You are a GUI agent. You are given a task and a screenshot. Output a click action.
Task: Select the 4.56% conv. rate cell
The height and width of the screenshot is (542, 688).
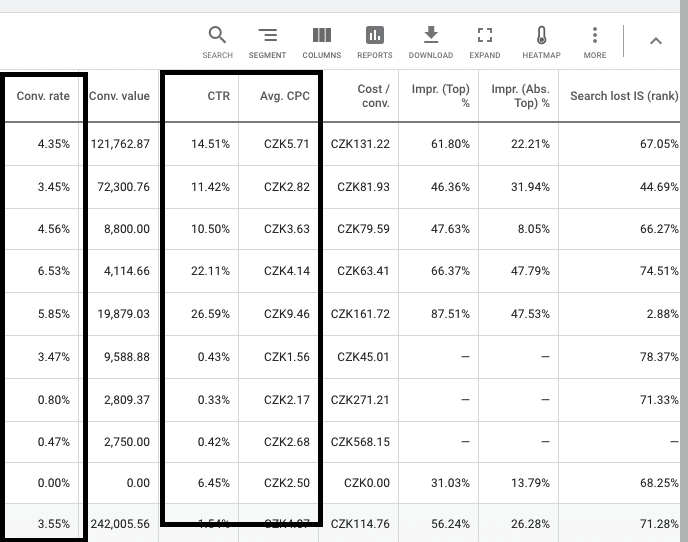click(x=54, y=229)
